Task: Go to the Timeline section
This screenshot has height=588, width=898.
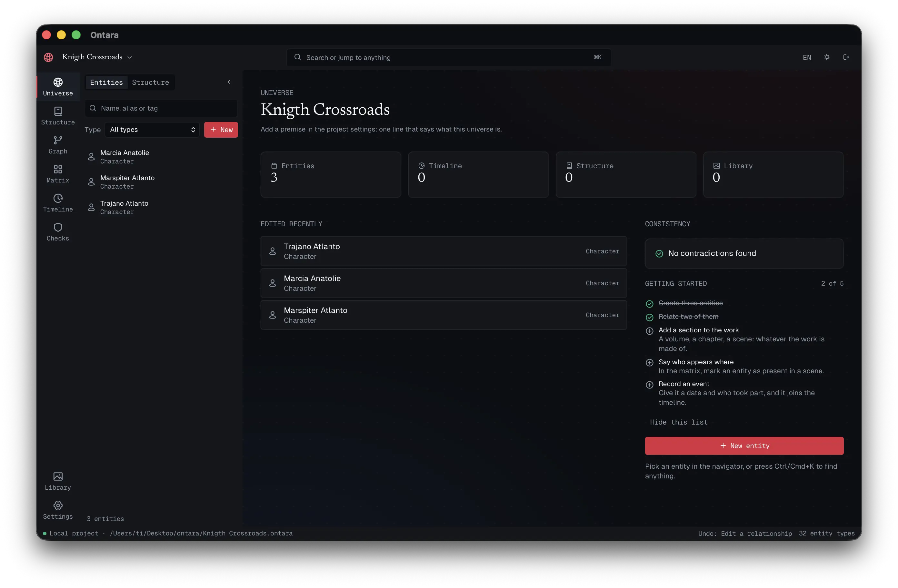Action: click(58, 203)
